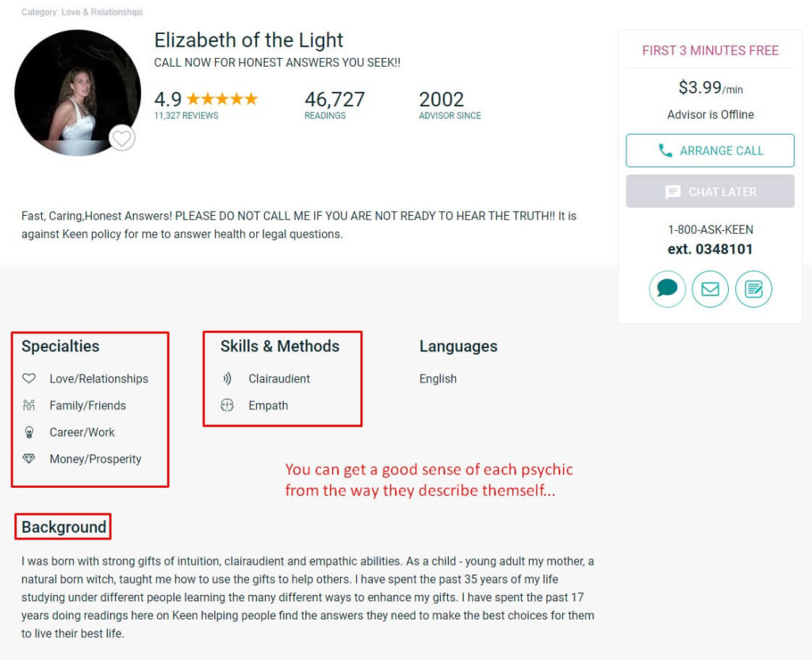This screenshot has width=812, height=660.
Task: Click the Career/Work lightbulb icon
Action: pyautogui.click(x=29, y=432)
